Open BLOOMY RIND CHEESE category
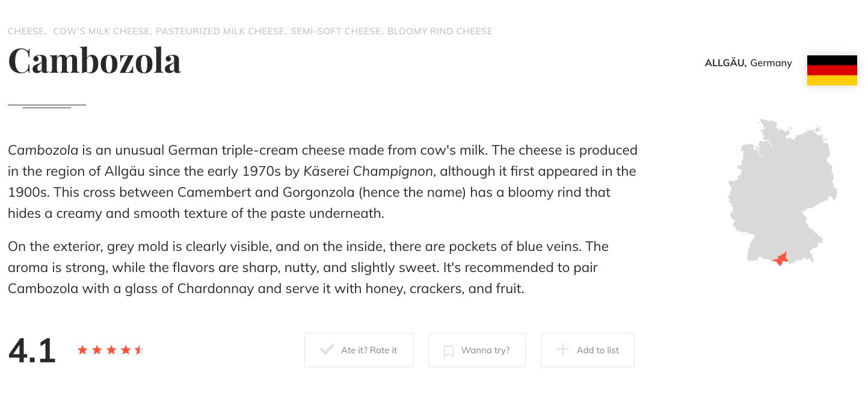The image size is (868, 396). (440, 31)
